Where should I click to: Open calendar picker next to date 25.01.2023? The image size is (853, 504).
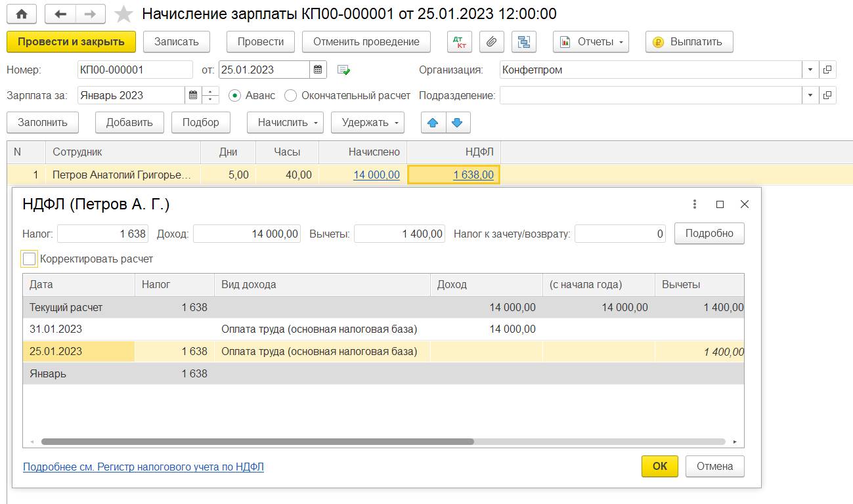point(318,70)
